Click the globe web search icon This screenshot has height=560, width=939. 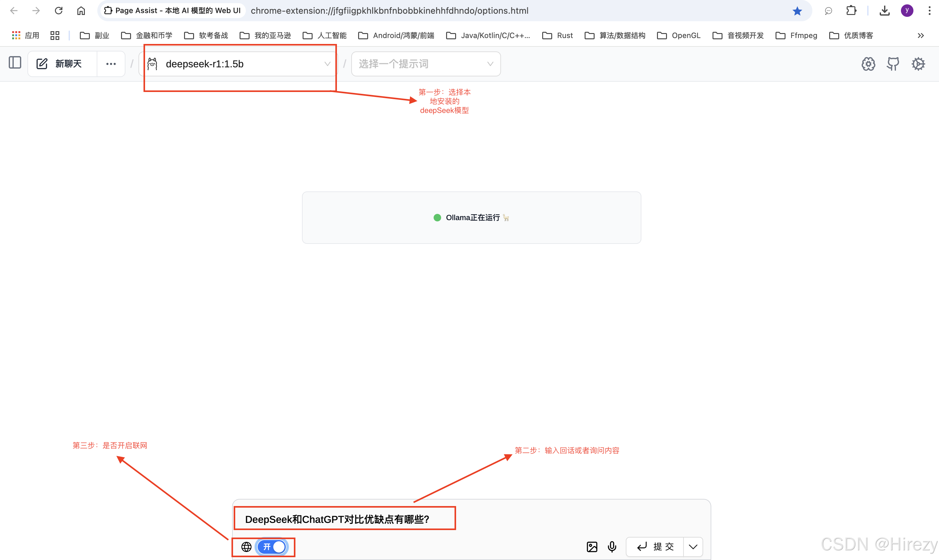[x=246, y=547]
